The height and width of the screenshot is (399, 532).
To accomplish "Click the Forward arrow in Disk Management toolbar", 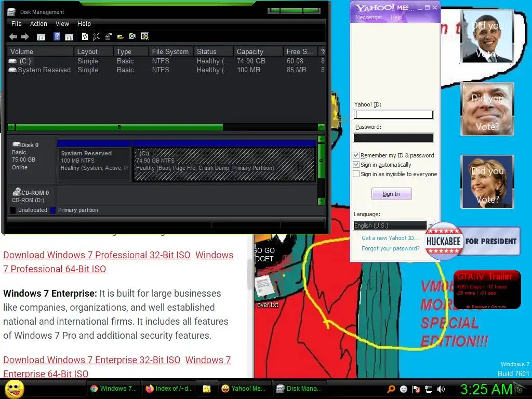I will [x=25, y=37].
